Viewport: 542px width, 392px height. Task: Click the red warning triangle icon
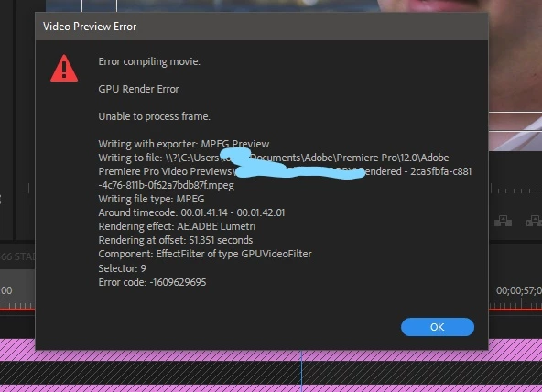[x=64, y=69]
